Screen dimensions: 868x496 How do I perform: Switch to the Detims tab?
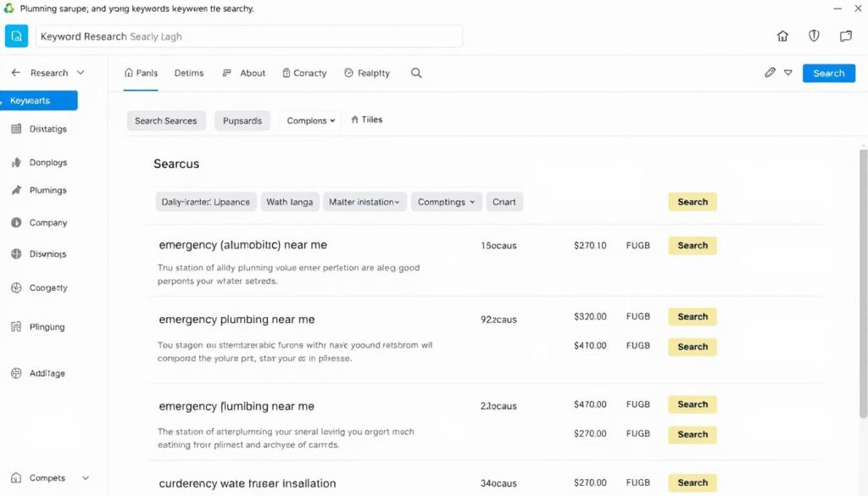pos(188,73)
